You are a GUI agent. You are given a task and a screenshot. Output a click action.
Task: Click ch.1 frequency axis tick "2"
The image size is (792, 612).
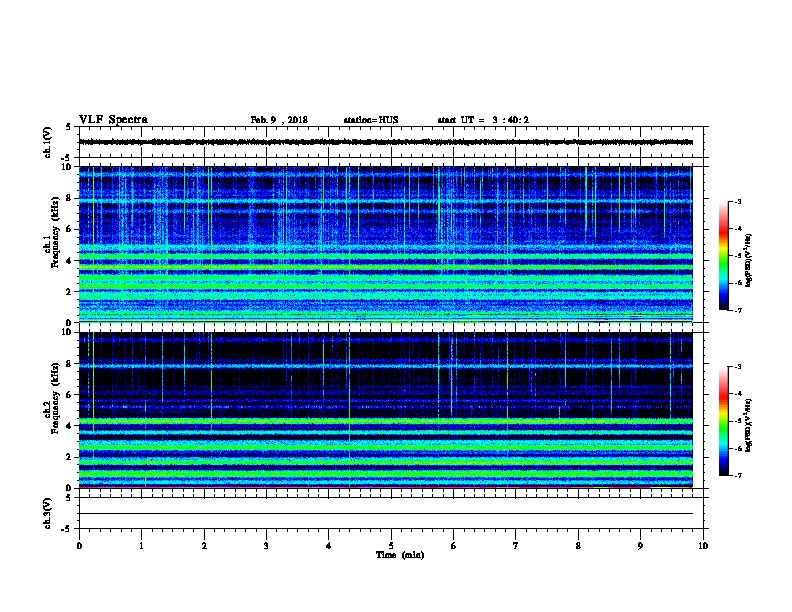(x=69, y=292)
